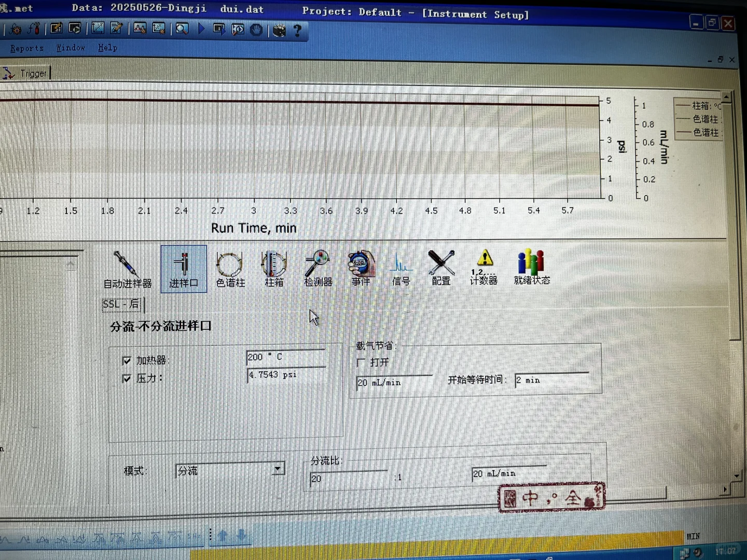Start a run with the blue play arrow
The height and width of the screenshot is (560, 747).
[x=201, y=30]
